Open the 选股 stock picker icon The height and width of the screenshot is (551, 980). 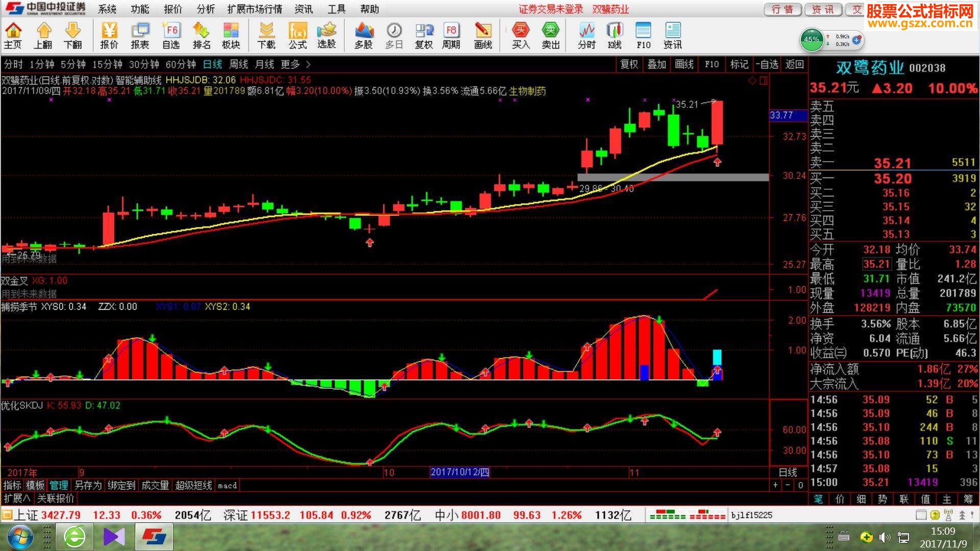coord(327,36)
